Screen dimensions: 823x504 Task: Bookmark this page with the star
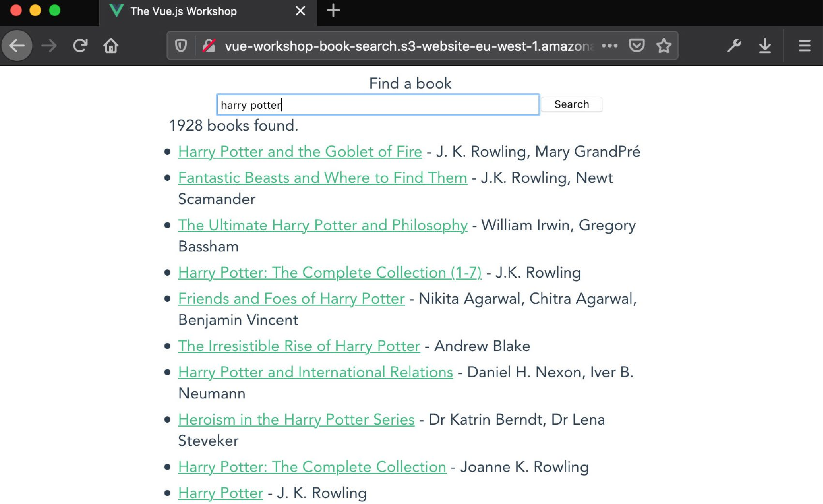point(664,46)
